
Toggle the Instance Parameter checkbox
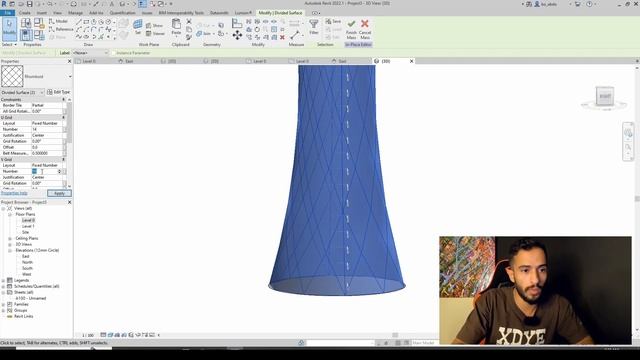(x=114, y=53)
